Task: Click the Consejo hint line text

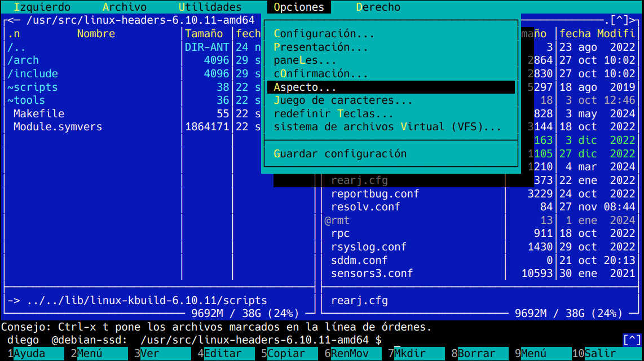Action: tap(217, 327)
